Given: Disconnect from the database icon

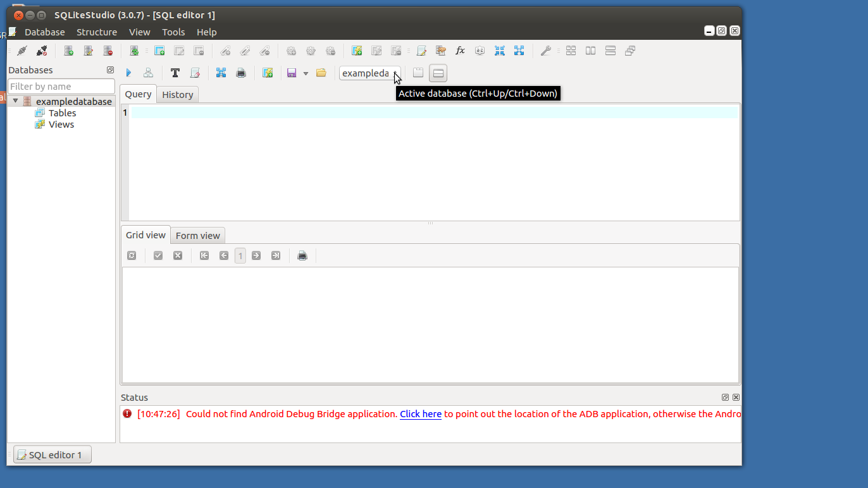Looking at the screenshot, I should [x=42, y=51].
